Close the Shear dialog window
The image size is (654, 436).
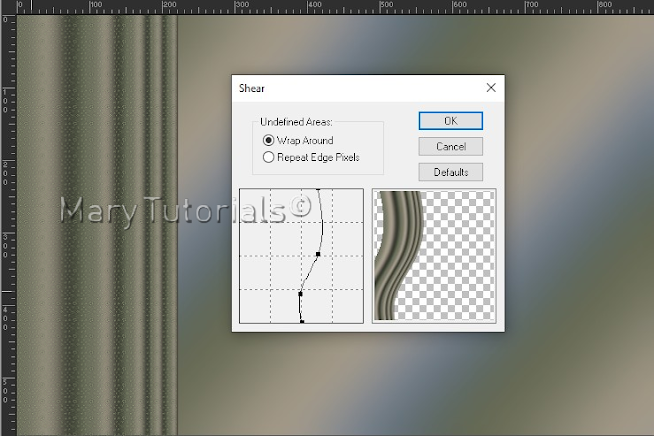pos(491,88)
